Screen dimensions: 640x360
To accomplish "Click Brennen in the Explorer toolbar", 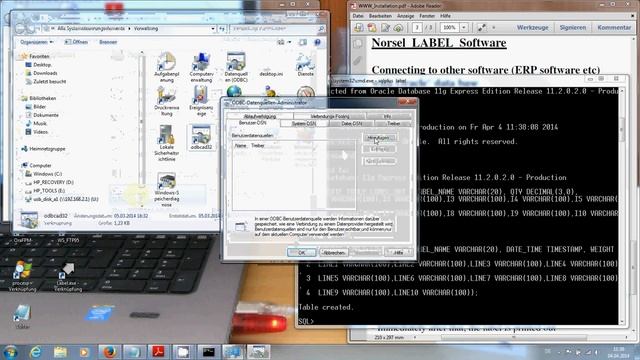I will [x=108, y=42].
